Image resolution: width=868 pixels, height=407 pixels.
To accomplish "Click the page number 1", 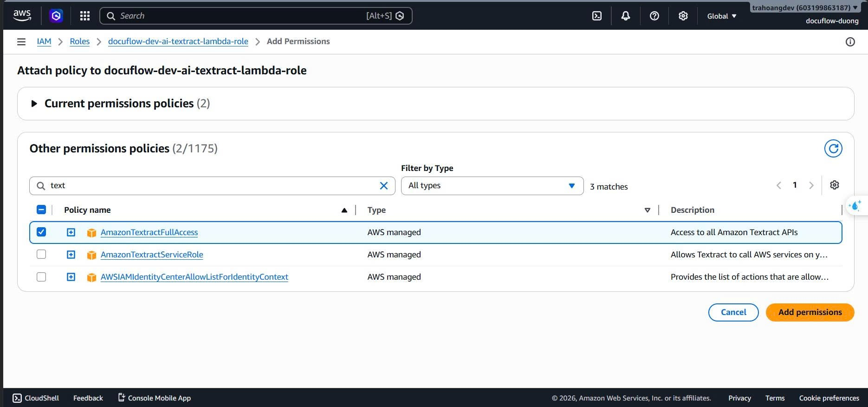I will [x=795, y=185].
